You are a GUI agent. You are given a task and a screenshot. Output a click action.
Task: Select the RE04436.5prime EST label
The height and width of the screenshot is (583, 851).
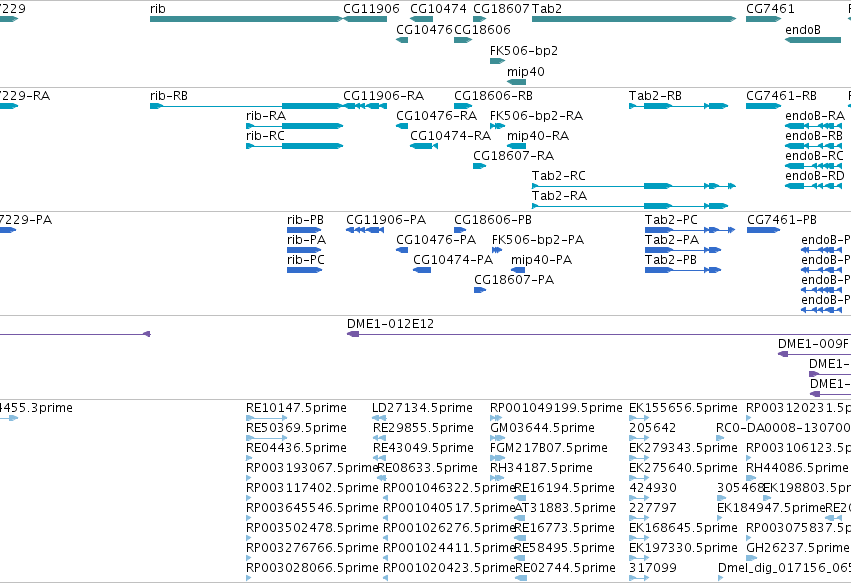[296, 448]
